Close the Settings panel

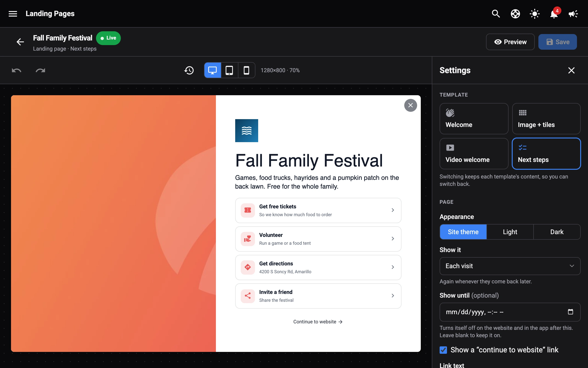tap(571, 70)
